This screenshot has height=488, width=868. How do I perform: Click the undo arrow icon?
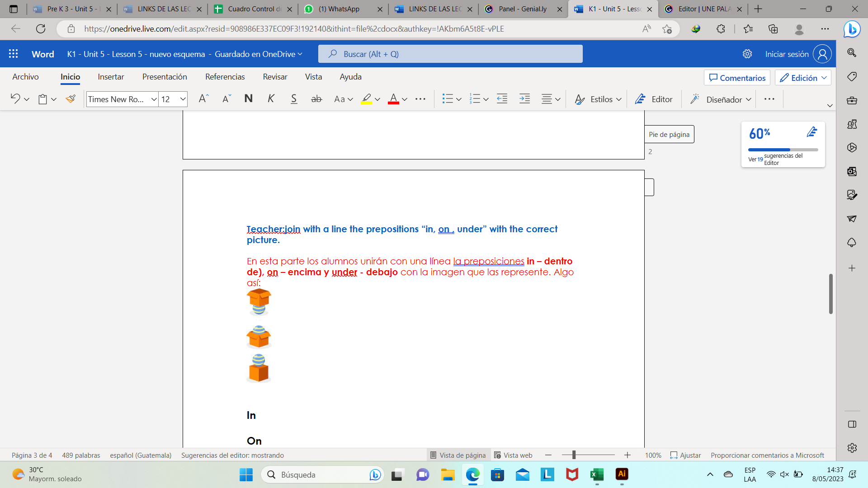(x=15, y=99)
